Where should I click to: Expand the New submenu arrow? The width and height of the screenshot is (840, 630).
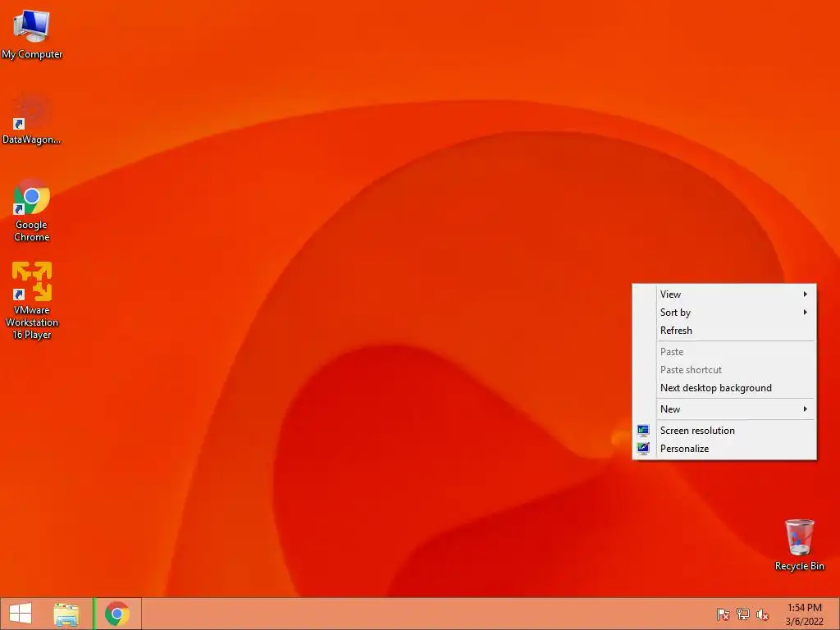click(806, 409)
